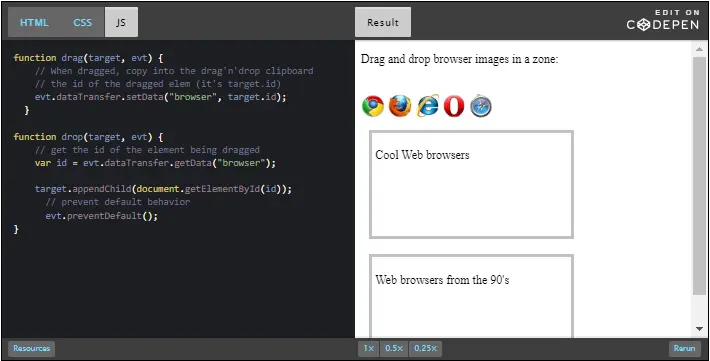The width and height of the screenshot is (710, 361).
Task: Click the Internet Explorer icon
Action: pos(428,106)
